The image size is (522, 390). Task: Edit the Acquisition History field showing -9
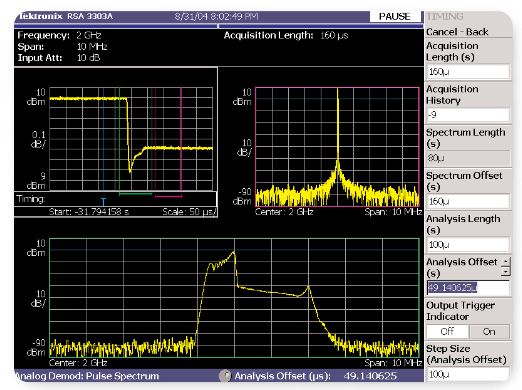click(x=468, y=115)
